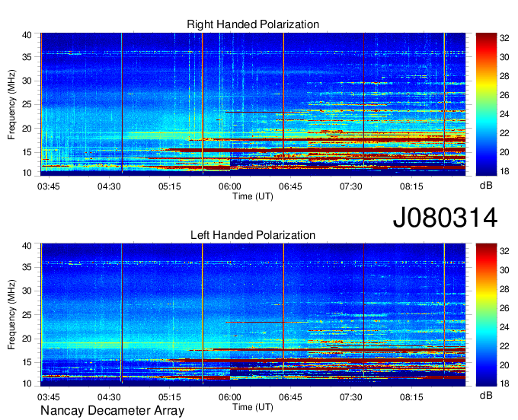This screenshot has width=518, height=420.
Task: Click 08:15 time tick on Left Handed plot
Action: pos(411,397)
